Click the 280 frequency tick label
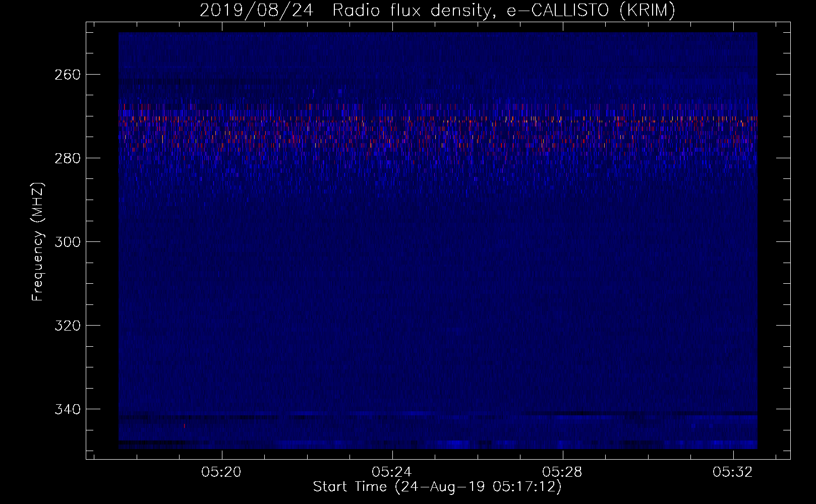 [x=68, y=158]
